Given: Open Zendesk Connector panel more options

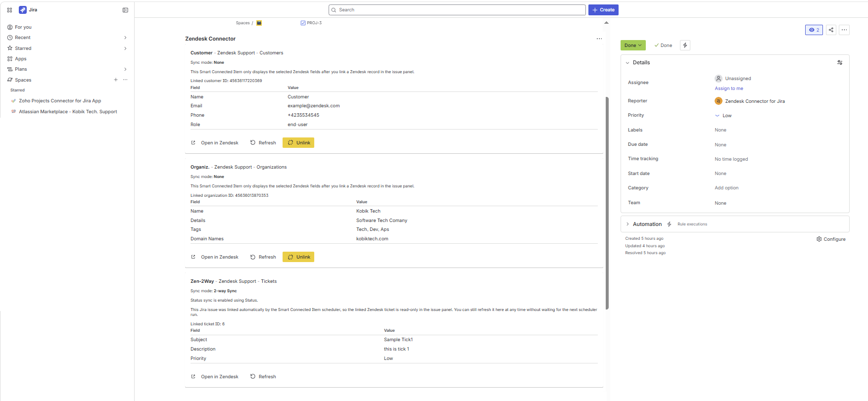Looking at the screenshot, I should (599, 39).
